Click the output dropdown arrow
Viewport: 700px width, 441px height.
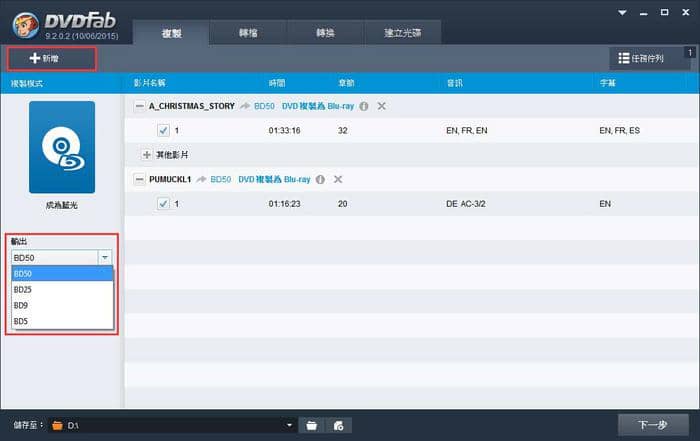[105, 258]
